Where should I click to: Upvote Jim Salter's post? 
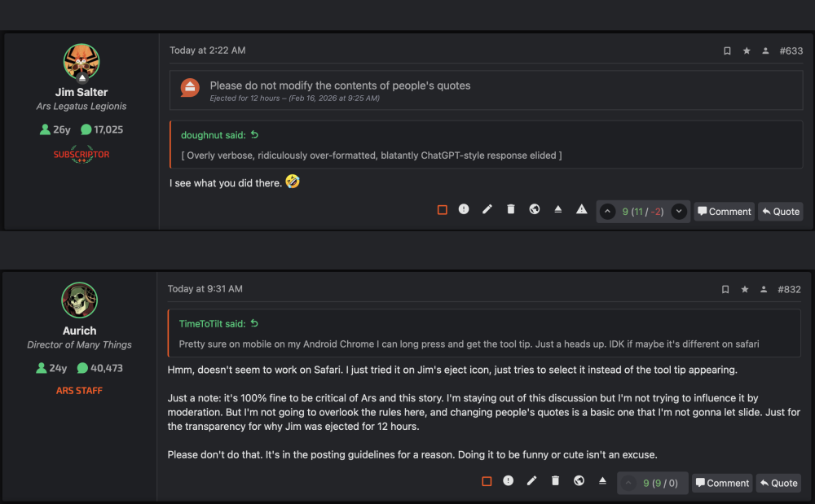(x=607, y=212)
